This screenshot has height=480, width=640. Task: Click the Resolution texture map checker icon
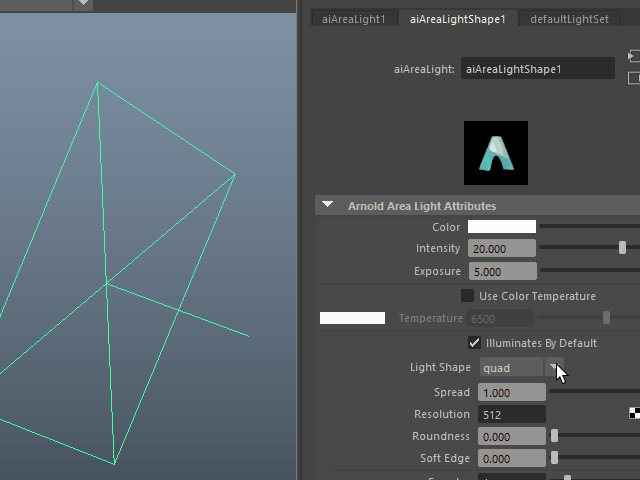tap(634, 413)
